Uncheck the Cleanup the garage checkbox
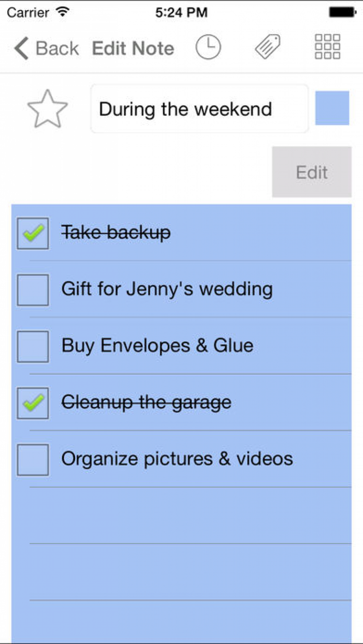This screenshot has height=644, width=363. [33, 403]
